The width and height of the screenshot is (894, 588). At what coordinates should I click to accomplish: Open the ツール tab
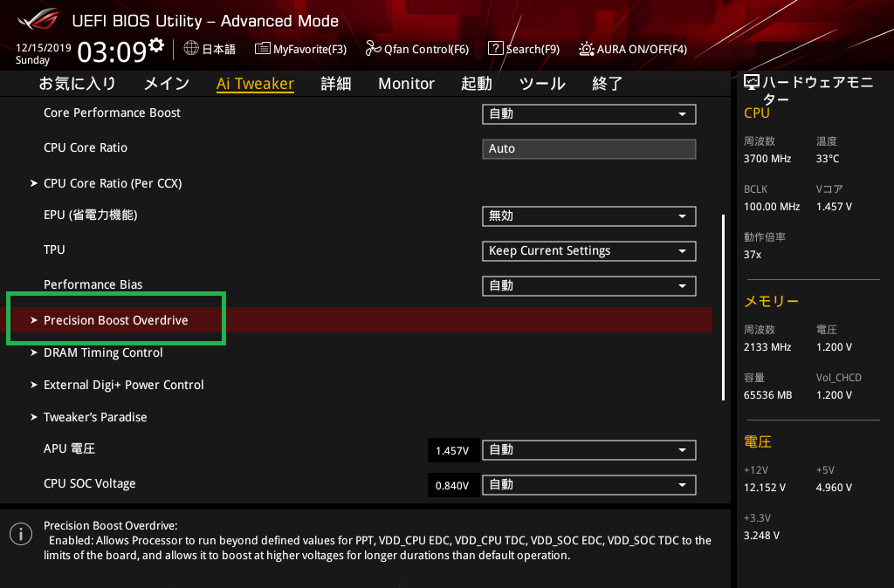541,84
